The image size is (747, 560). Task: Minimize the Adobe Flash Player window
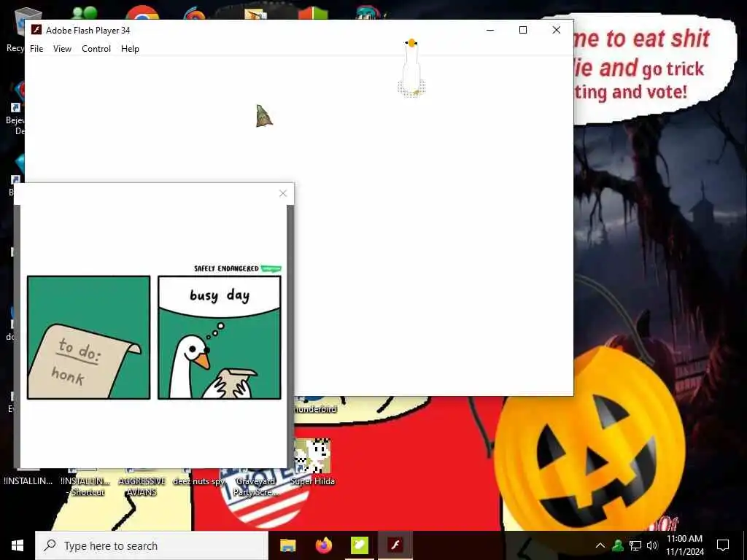490,30
